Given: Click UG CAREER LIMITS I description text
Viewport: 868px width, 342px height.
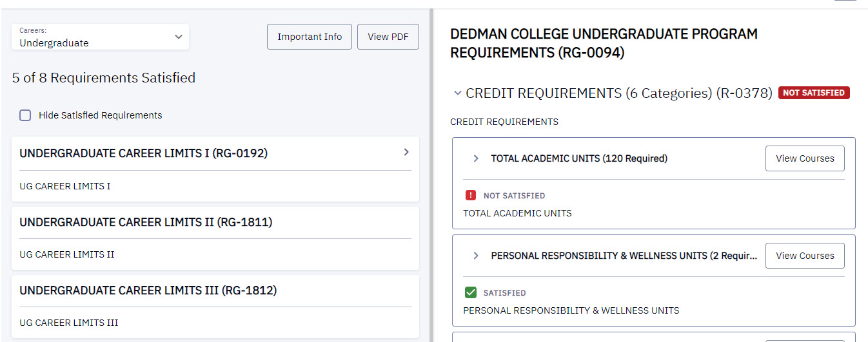Looking at the screenshot, I should pos(65,186).
